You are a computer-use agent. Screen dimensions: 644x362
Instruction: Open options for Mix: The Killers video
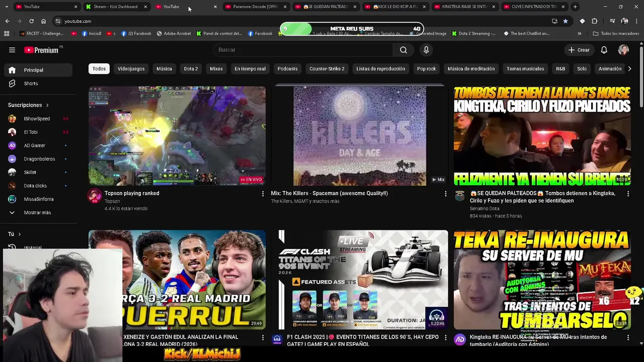tap(445, 194)
